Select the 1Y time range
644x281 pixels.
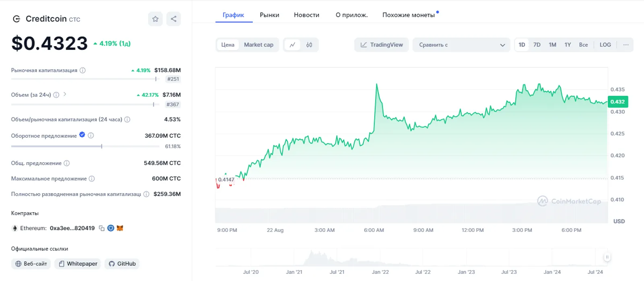click(568, 45)
